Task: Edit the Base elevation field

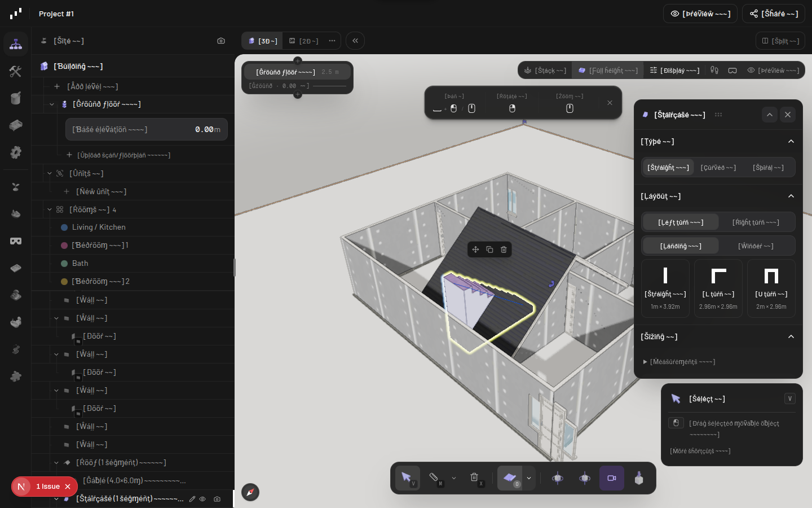Action: [x=147, y=129]
